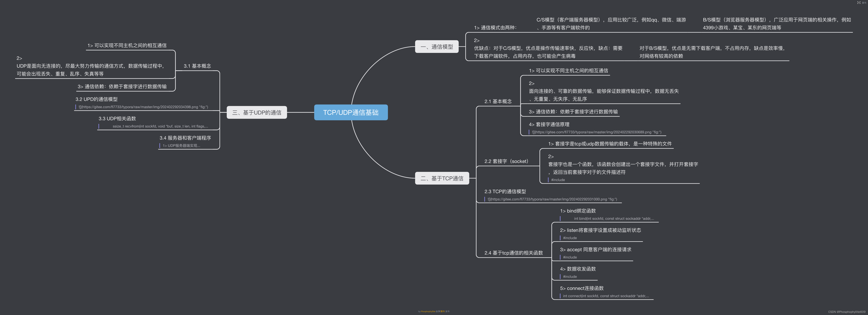This screenshot has width=868, height=315.
Task: Click 可以实现不同主机之间的相互通信 under 2.1
Action: click(568, 70)
